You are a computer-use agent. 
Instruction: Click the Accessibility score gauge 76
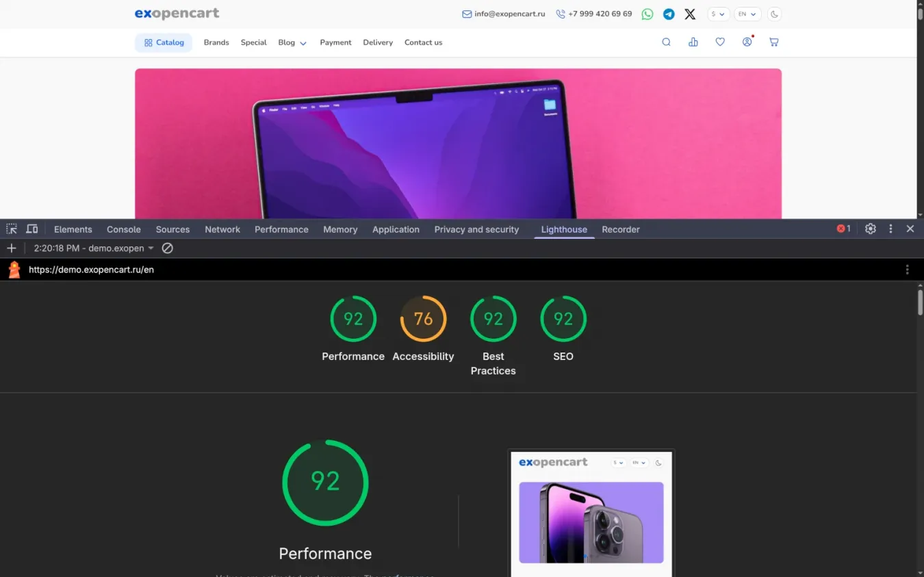coord(423,319)
